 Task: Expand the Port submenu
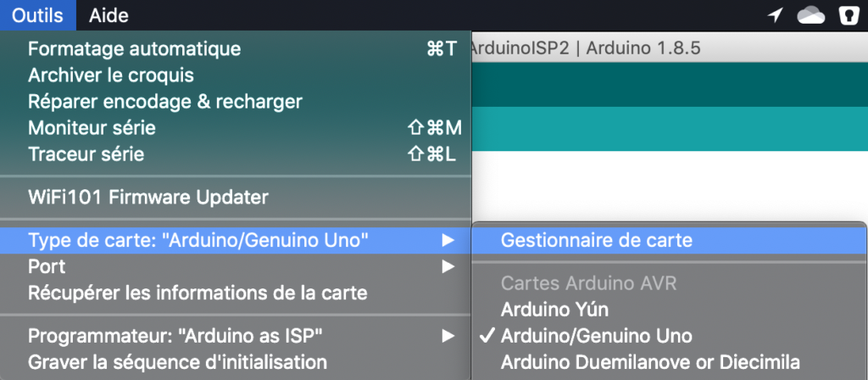click(x=47, y=266)
